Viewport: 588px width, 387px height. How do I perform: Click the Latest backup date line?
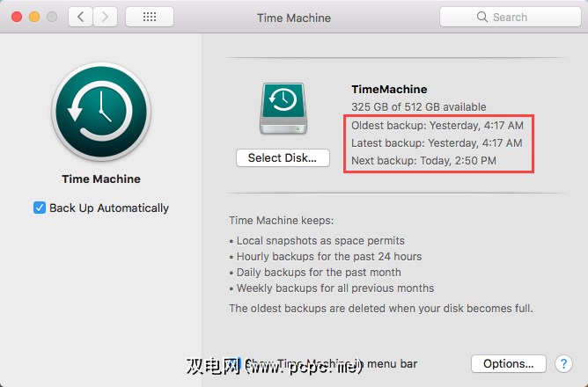coord(437,142)
